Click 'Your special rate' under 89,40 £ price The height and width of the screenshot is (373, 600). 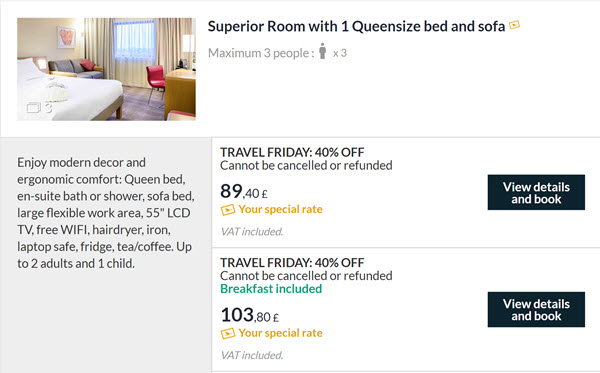280,209
